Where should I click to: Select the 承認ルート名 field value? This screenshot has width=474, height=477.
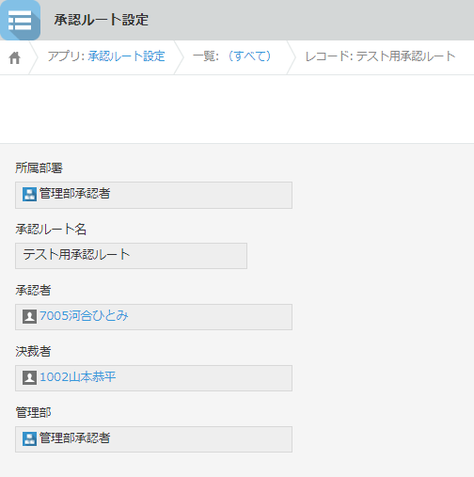coord(131,256)
